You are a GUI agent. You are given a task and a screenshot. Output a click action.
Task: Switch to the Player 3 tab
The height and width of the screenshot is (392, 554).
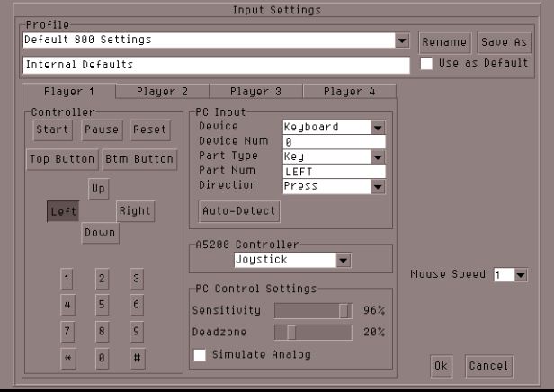click(255, 92)
